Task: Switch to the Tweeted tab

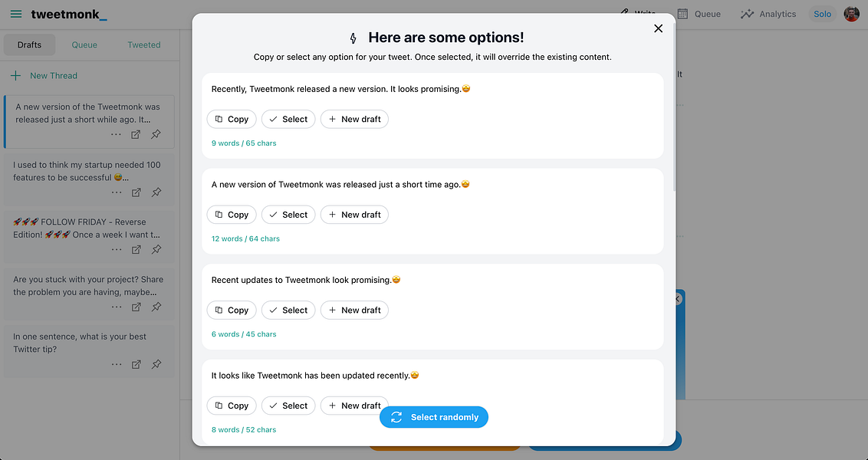Action: [144, 44]
